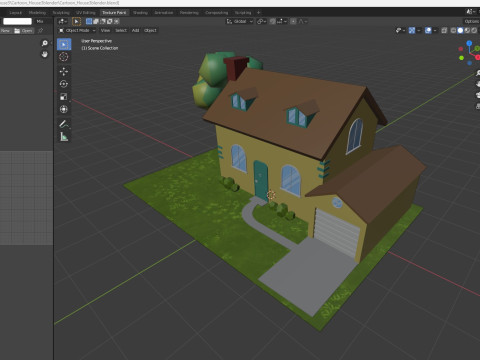This screenshot has height=360, width=480.
Task: Open the pivot point dropdown
Action: point(261,21)
